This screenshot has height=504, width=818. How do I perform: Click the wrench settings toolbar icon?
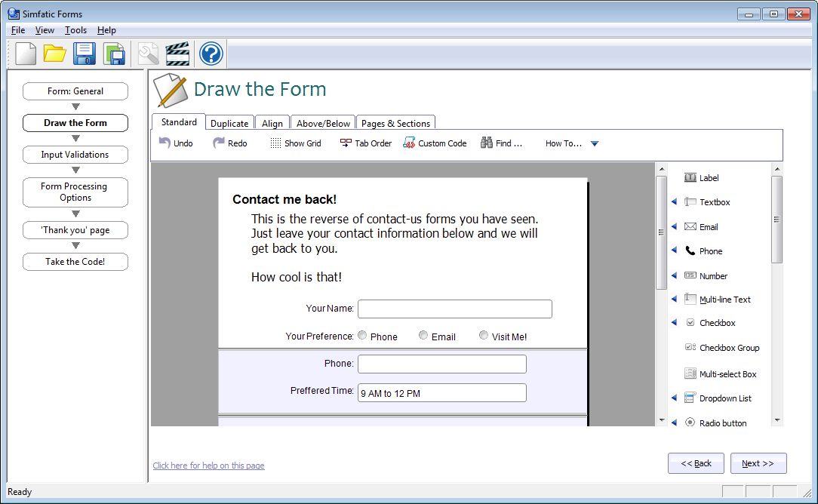pos(148,54)
